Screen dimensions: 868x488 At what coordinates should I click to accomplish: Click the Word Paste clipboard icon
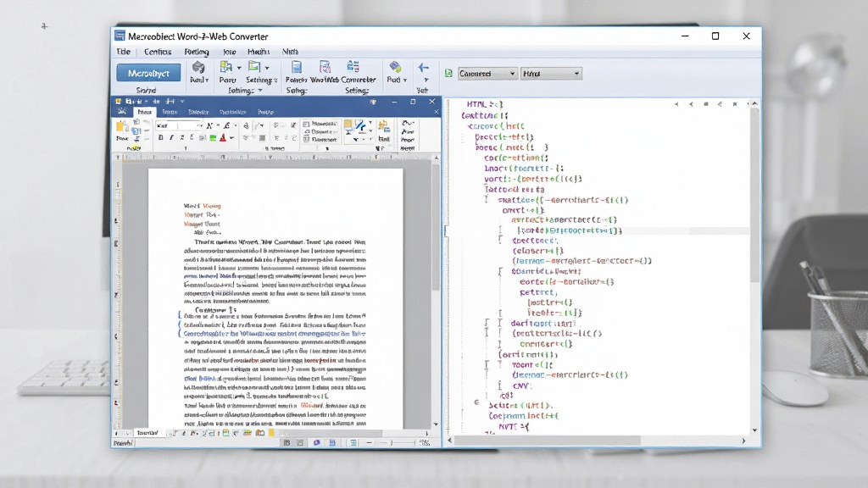point(122,127)
